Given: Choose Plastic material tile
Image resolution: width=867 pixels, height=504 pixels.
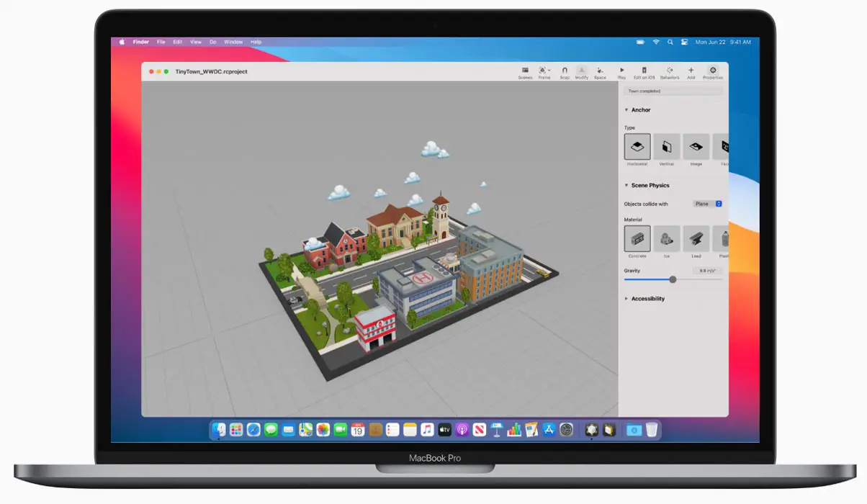Looking at the screenshot, I should [721, 238].
